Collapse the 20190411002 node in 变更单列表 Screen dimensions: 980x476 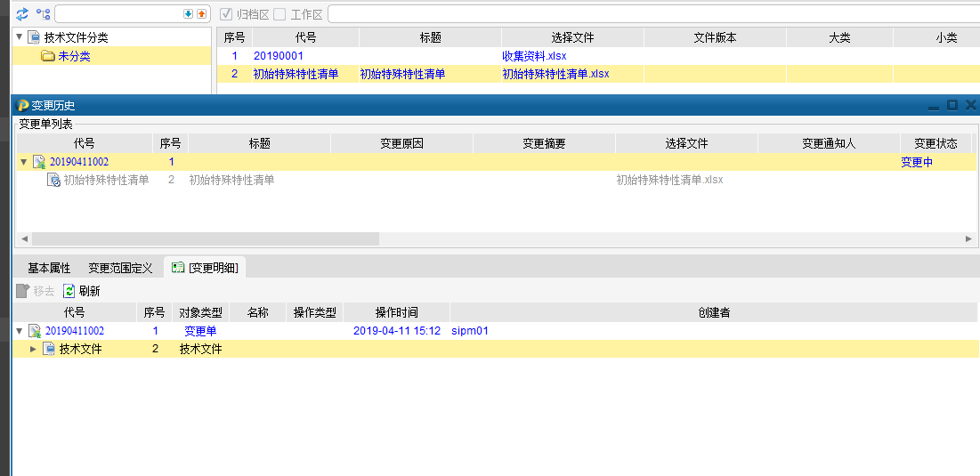pos(24,163)
